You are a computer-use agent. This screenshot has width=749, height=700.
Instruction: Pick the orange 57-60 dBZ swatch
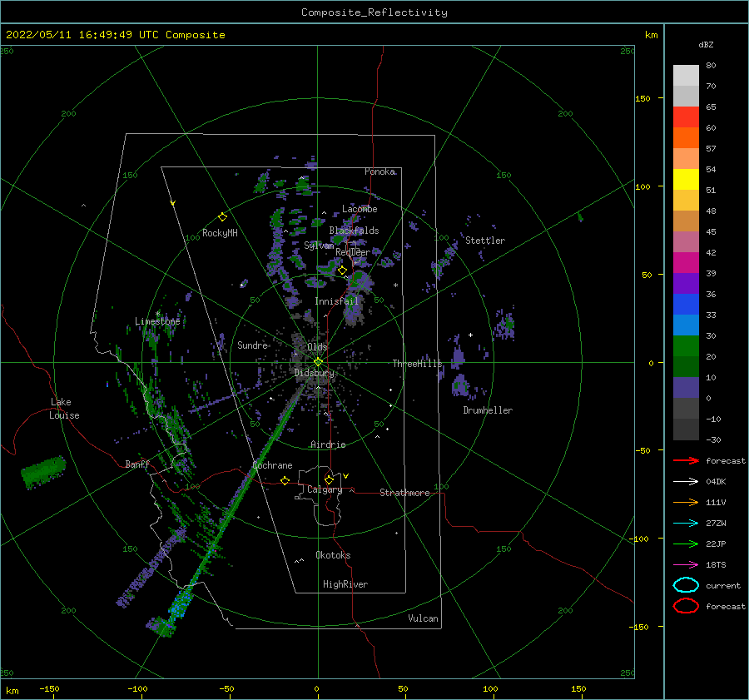pyautogui.click(x=686, y=138)
